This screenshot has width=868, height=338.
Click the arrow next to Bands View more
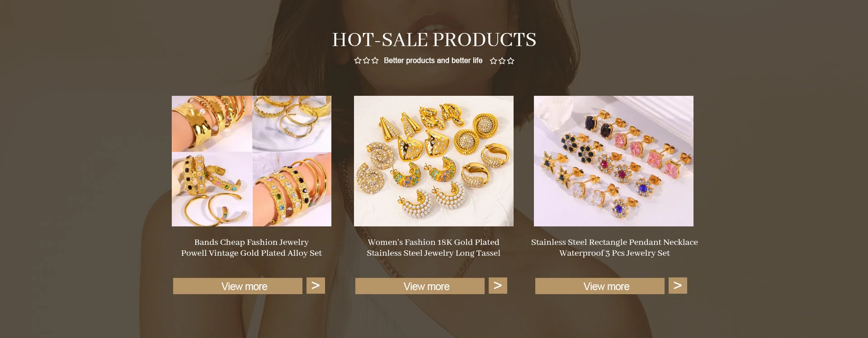[x=316, y=286]
